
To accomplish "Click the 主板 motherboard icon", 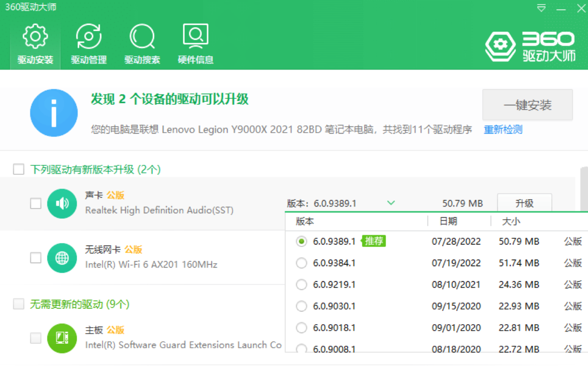I will [x=62, y=338].
